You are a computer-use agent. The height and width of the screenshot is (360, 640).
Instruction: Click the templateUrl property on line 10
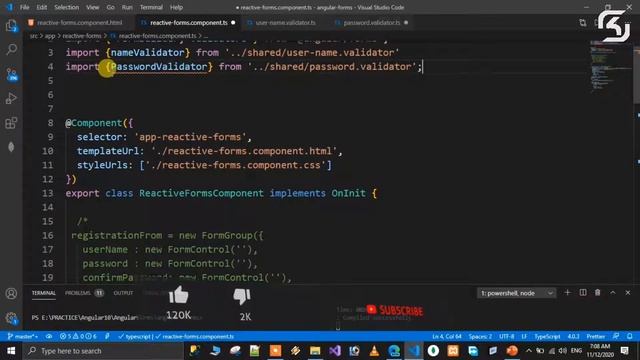[x=108, y=151]
